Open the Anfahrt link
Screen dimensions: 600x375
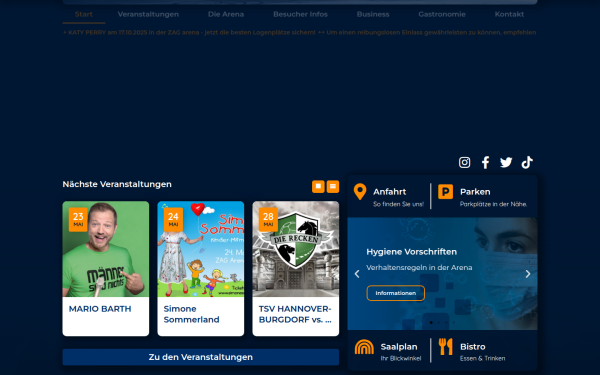[390, 192]
